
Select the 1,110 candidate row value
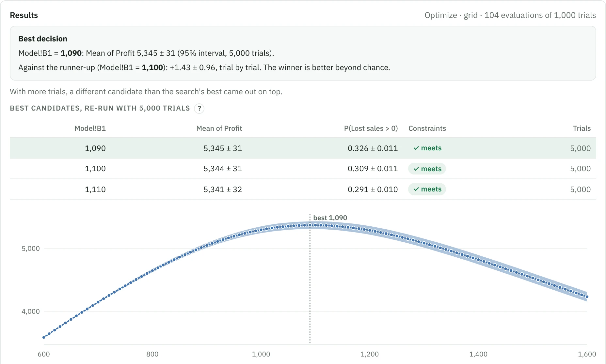(95, 190)
